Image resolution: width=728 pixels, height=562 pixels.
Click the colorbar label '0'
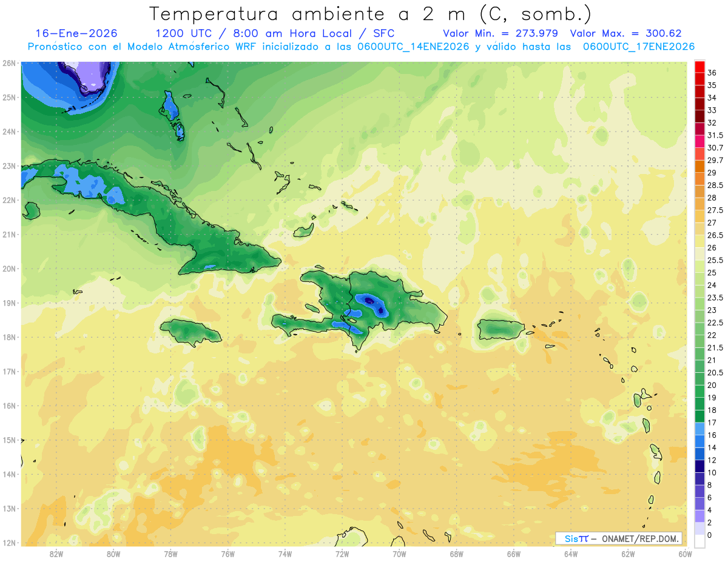(x=710, y=535)
